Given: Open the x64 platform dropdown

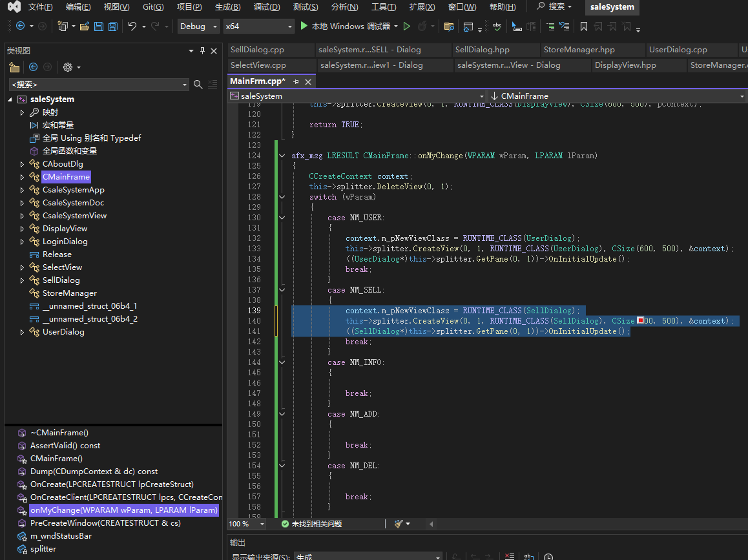Looking at the screenshot, I should click(289, 26).
